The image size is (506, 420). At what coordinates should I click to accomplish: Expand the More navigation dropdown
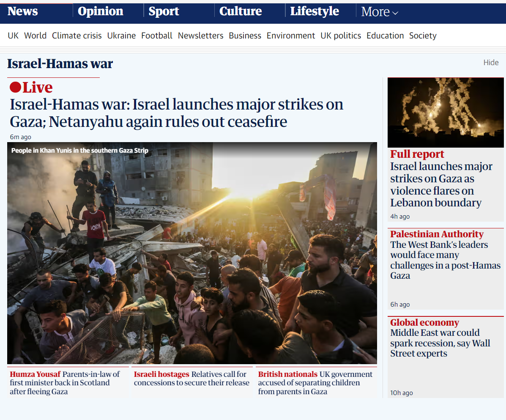(x=380, y=12)
